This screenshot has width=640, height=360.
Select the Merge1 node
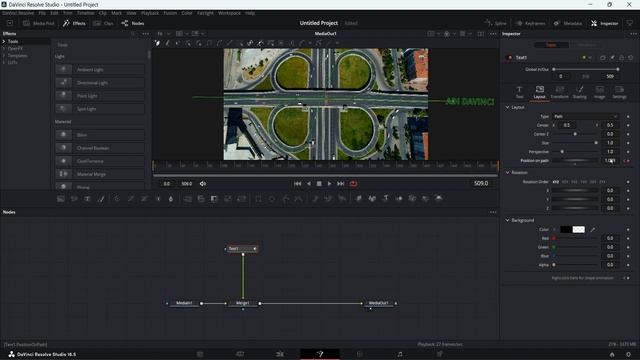pyautogui.click(x=242, y=303)
